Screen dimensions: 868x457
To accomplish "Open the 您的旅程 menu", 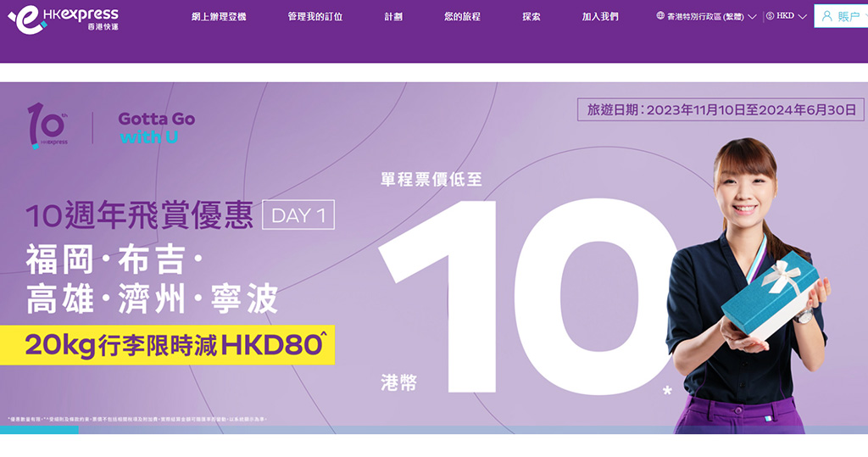I will point(462,16).
